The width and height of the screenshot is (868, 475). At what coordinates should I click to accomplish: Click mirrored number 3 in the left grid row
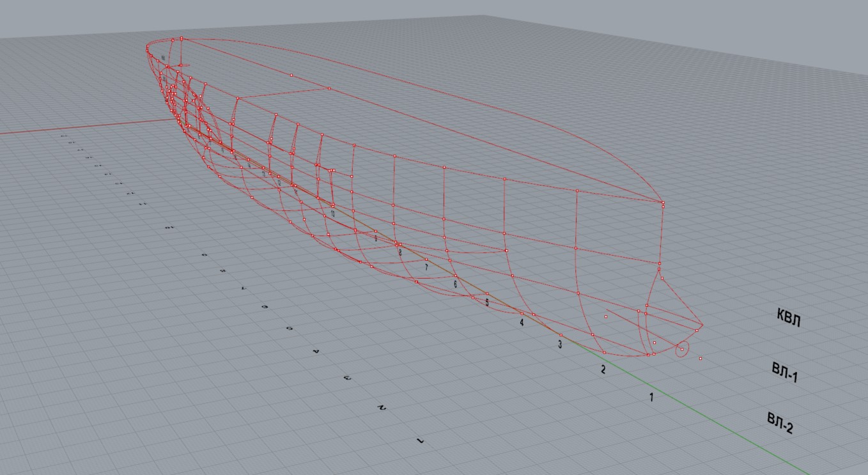(x=347, y=378)
